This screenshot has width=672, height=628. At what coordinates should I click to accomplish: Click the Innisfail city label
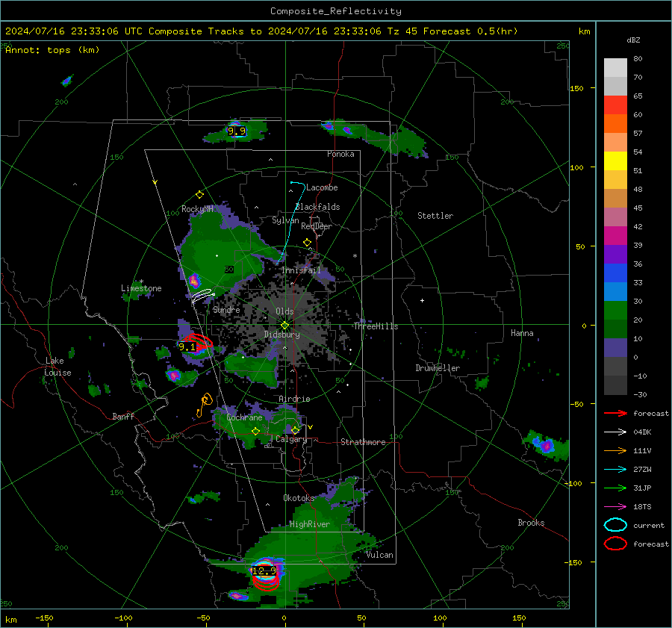coord(301,270)
